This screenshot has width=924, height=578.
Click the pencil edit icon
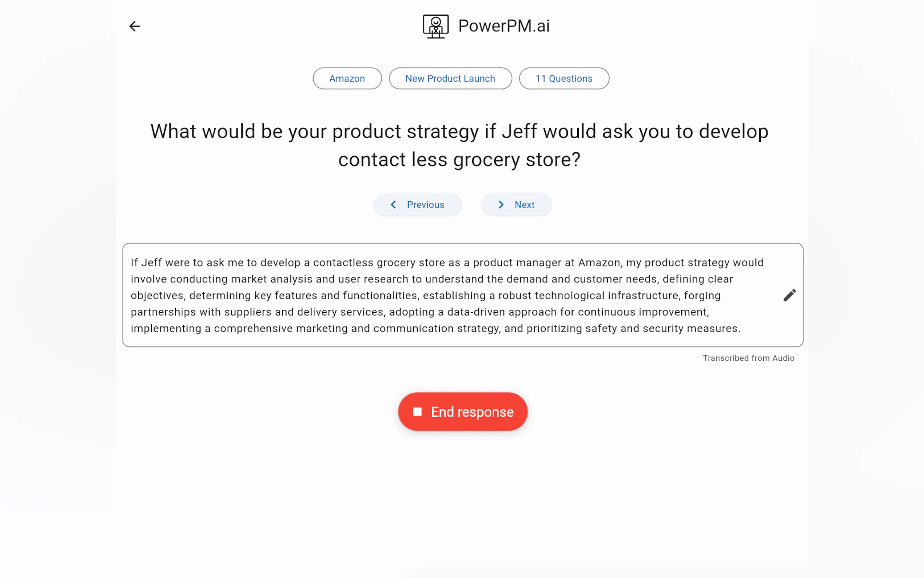click(x=789, y=295)
